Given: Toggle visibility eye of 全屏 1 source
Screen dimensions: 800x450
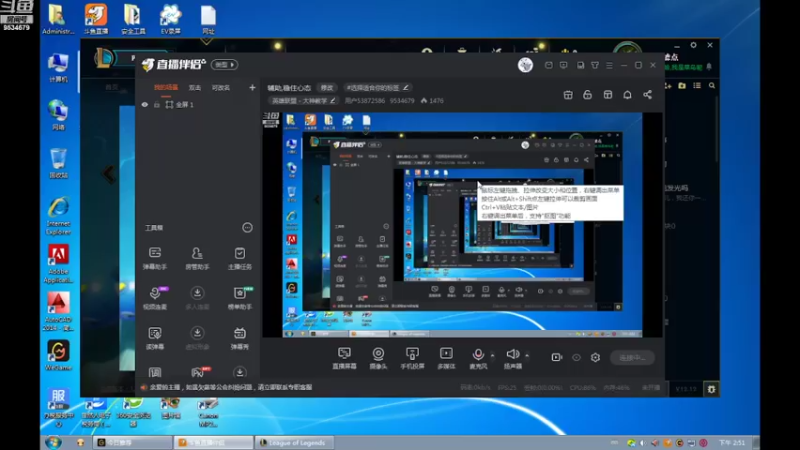Looking at the screenshot, I should tap(145, 105).
